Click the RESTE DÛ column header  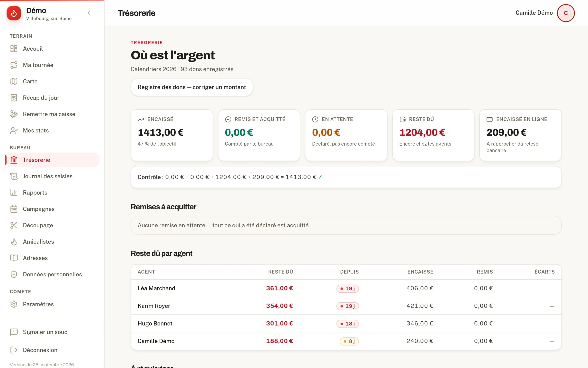coord(280,272)
